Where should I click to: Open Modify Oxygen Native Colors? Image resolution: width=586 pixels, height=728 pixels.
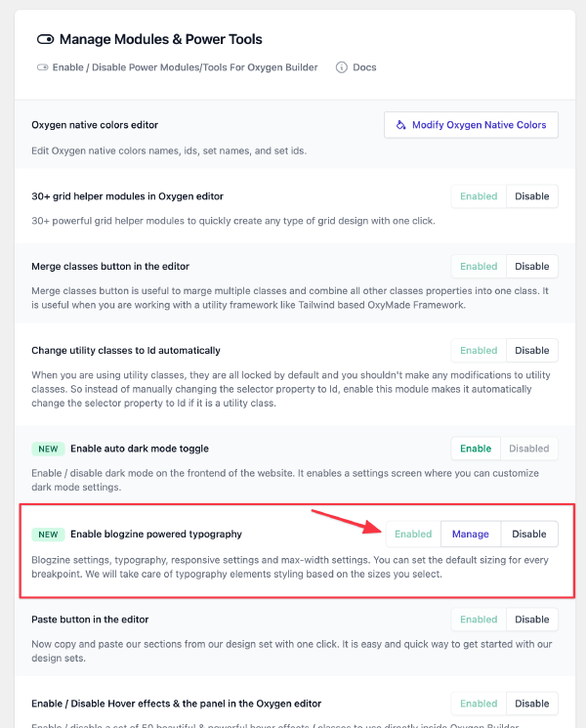[471, 125]
